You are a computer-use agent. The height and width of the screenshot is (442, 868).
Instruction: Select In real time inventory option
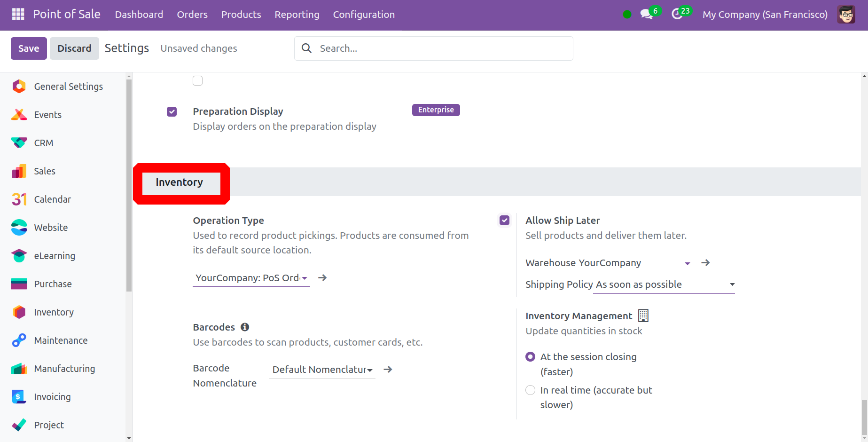[530, 390]
